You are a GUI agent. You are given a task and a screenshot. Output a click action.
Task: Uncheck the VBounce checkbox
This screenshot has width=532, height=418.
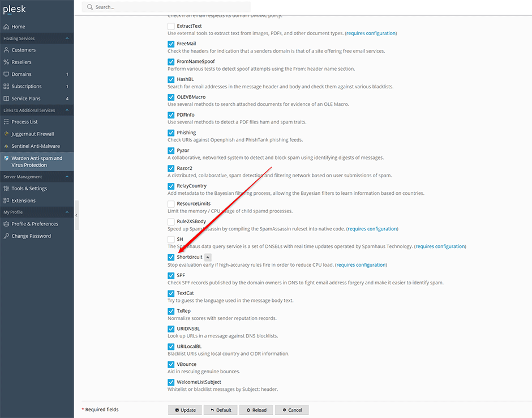(171, 364)
